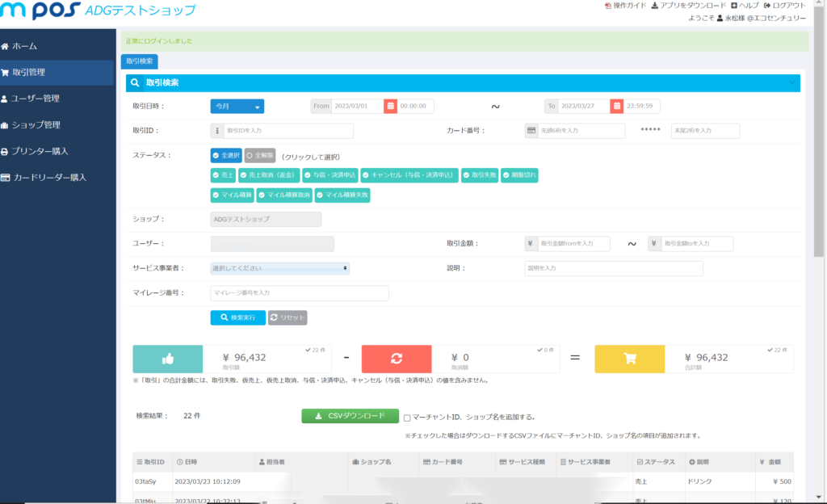Select the 取引検索 tab

pos(140,61)
